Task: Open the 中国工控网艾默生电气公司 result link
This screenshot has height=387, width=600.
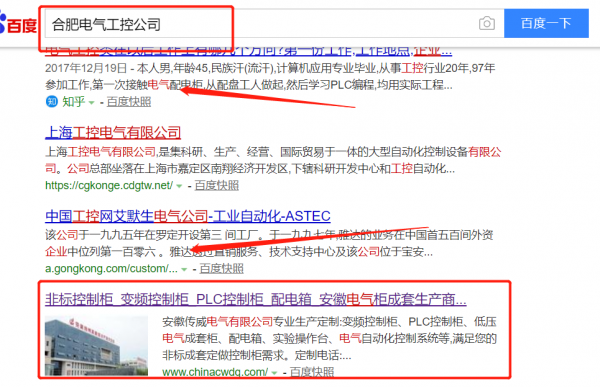Action: [x=188, y=216]
